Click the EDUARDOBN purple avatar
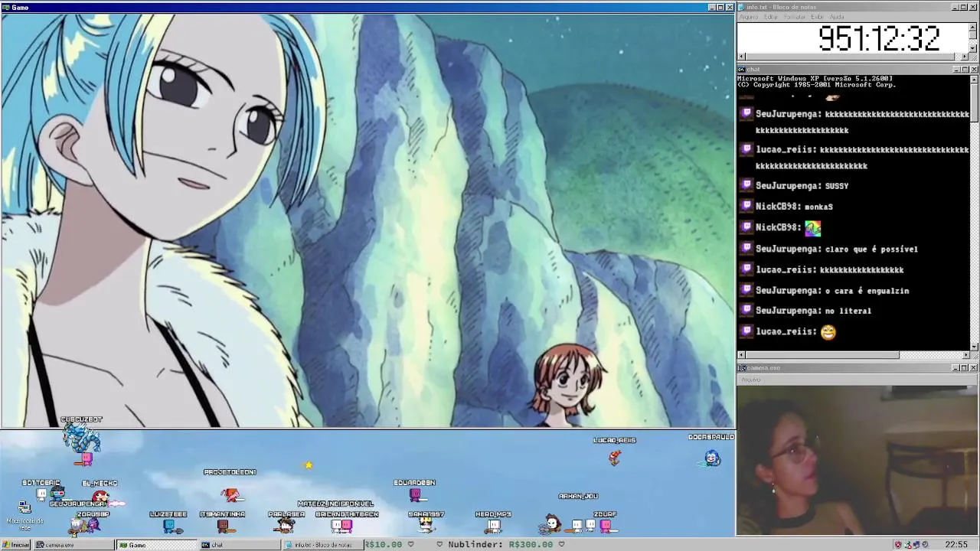The height and width of the screenshot is (551, 980). (415, 494)
